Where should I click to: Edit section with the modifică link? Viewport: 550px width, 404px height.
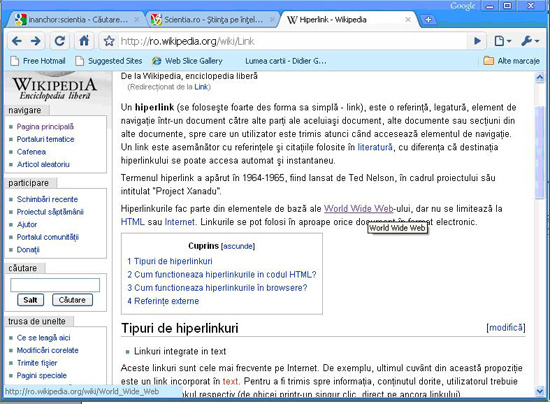(x=506, y=328)
